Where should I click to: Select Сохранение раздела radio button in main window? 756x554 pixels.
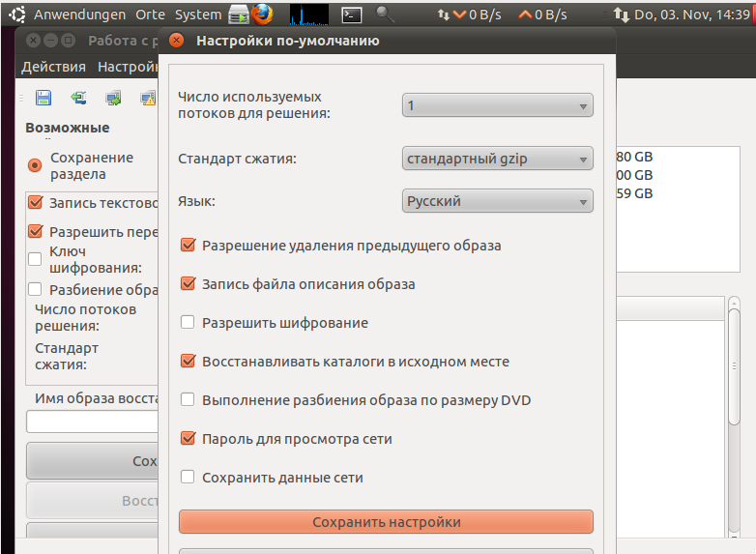coord(35,165)
